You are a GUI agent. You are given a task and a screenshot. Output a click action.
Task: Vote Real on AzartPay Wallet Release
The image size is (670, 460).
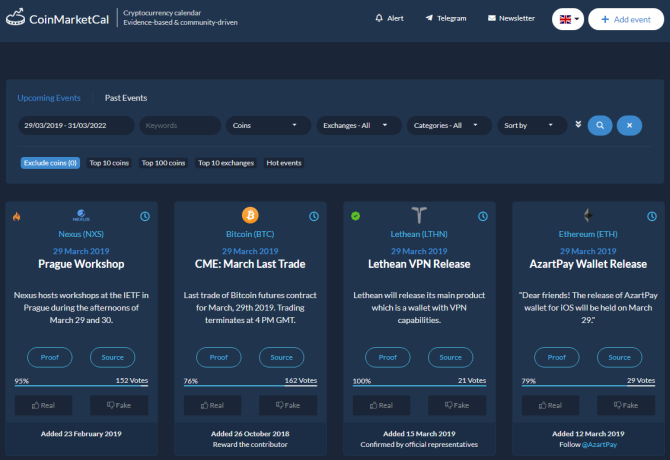coord(550,405)
